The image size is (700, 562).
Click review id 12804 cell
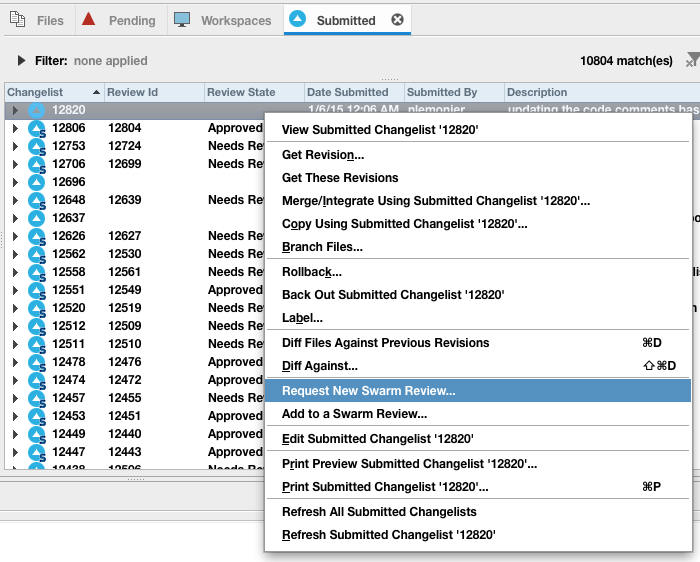pos(125,128)
